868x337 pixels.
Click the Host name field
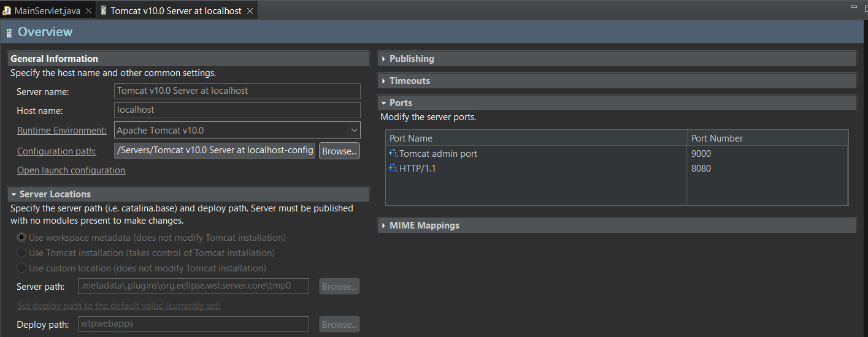tap(237, 110)
